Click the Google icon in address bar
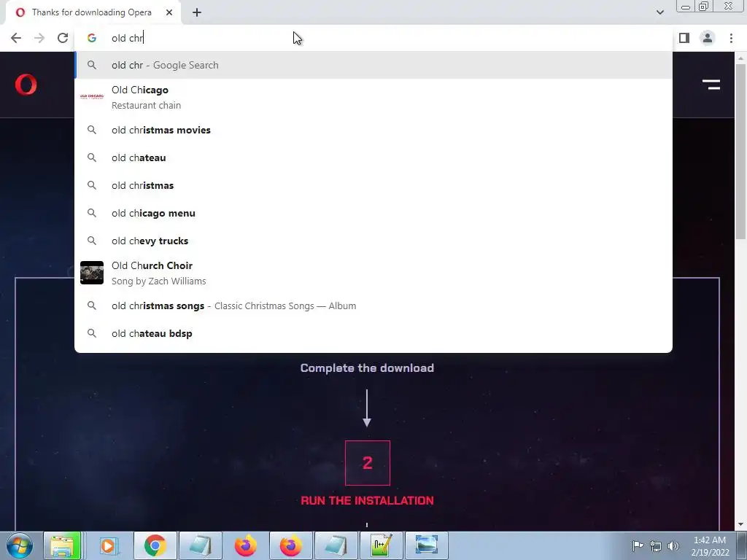747x560 pixels. click(x=92, y=38)
